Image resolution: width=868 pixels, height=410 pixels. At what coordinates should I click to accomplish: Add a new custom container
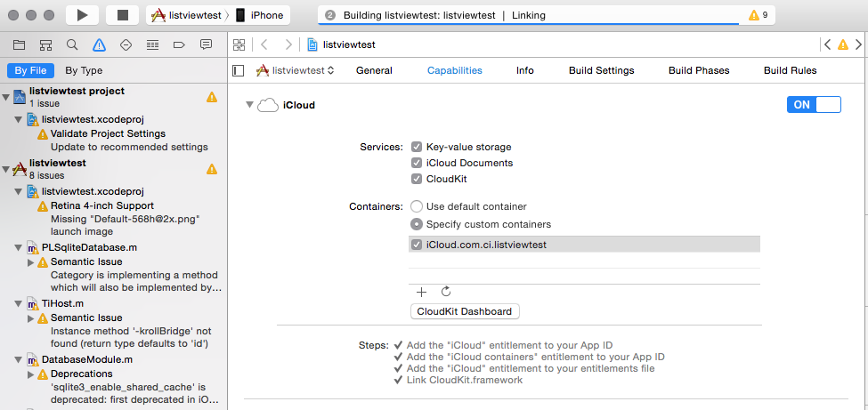[422, 291]
